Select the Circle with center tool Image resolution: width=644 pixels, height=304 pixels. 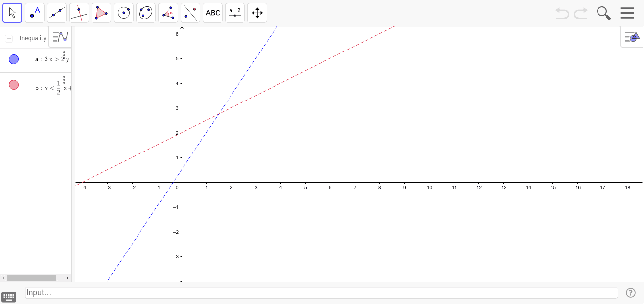click(x=124, y=13)
